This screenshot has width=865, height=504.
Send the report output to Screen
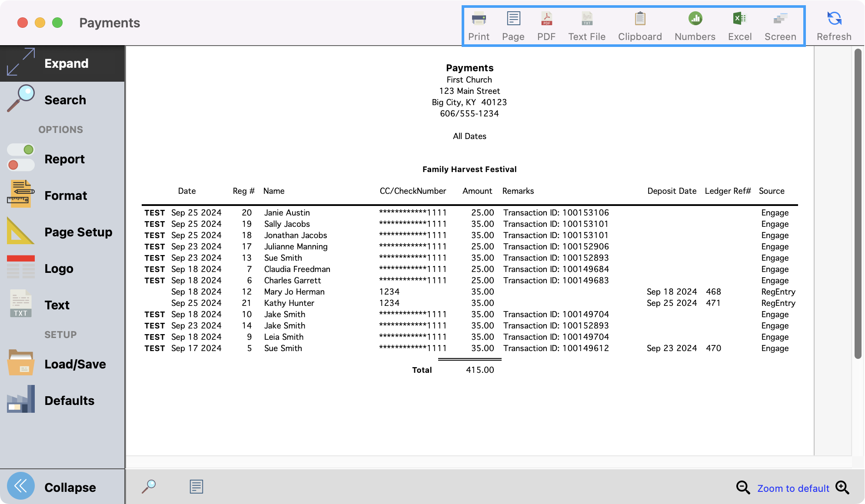780,25
